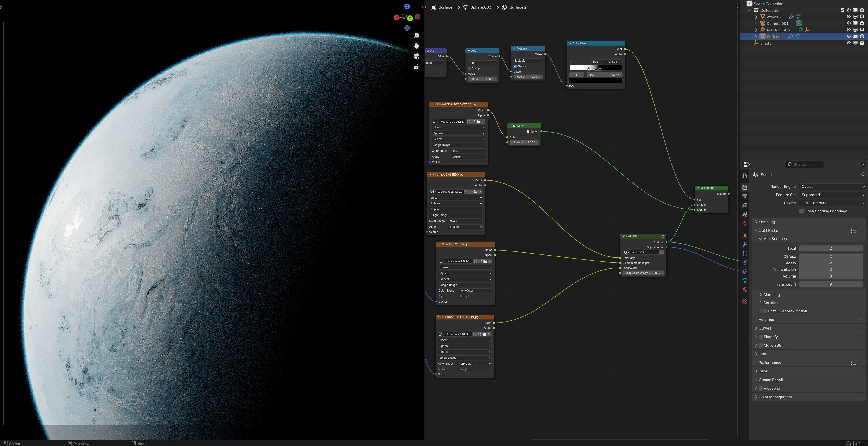This screenshot has height=446, width=868.
Task: Hide Camera.001 in viewport with eye icon
Action: pyautogui.click(x=849, y=23)
